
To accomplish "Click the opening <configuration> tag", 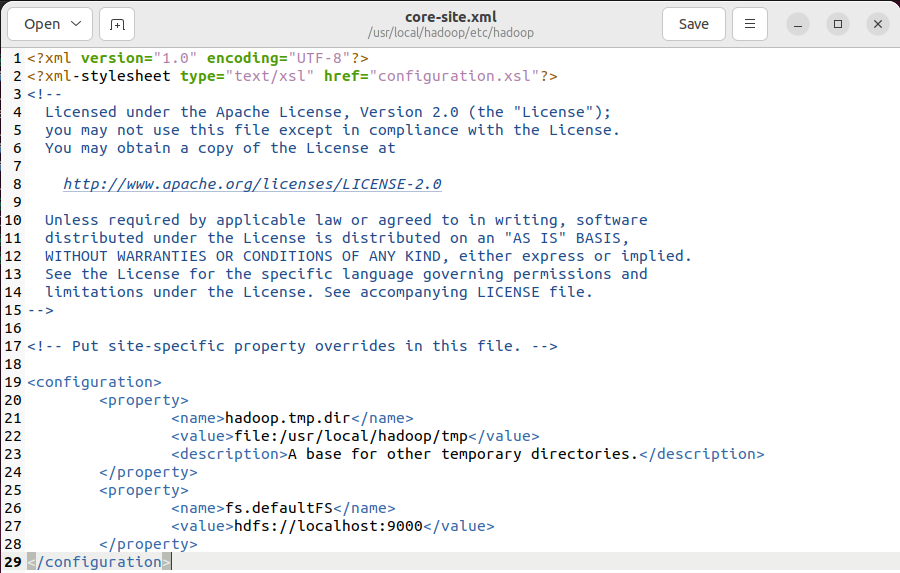I will tap(94, 382).
